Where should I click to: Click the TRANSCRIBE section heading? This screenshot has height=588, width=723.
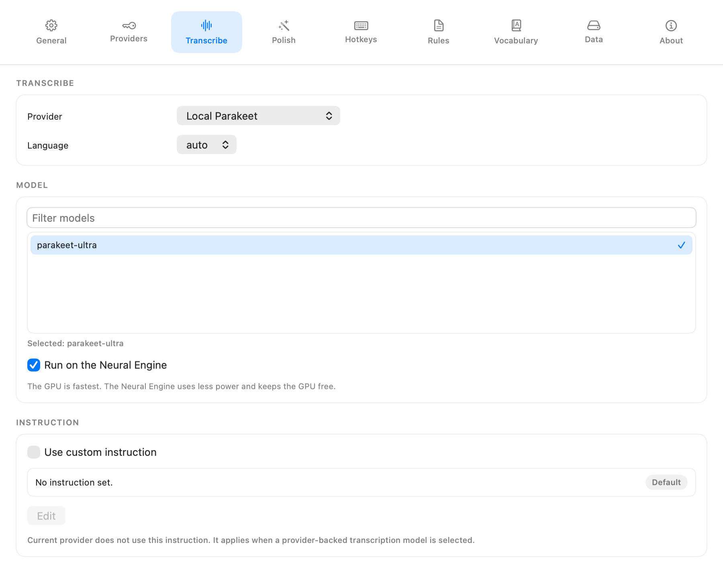pyautogui.click(x=45, y=83)
